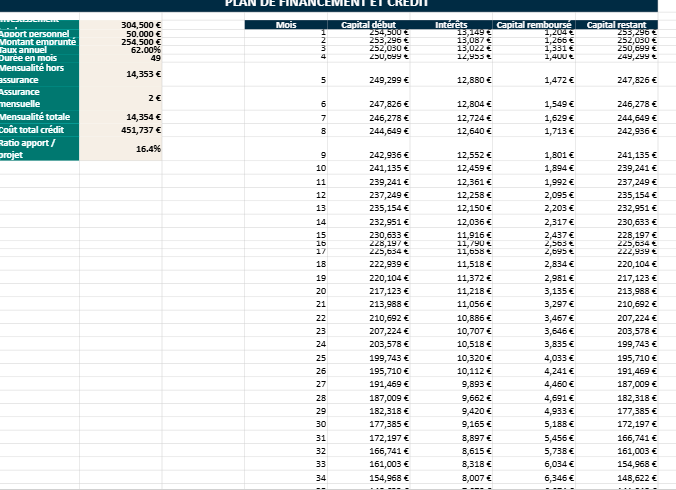Select the Mensualité hors assurance label cell

pos(39,74)
